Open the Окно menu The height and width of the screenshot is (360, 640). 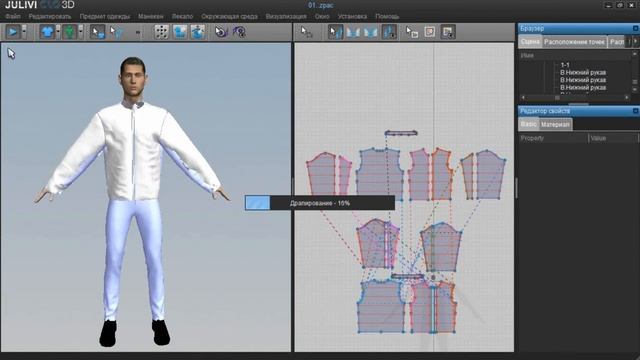coord(322,16)
